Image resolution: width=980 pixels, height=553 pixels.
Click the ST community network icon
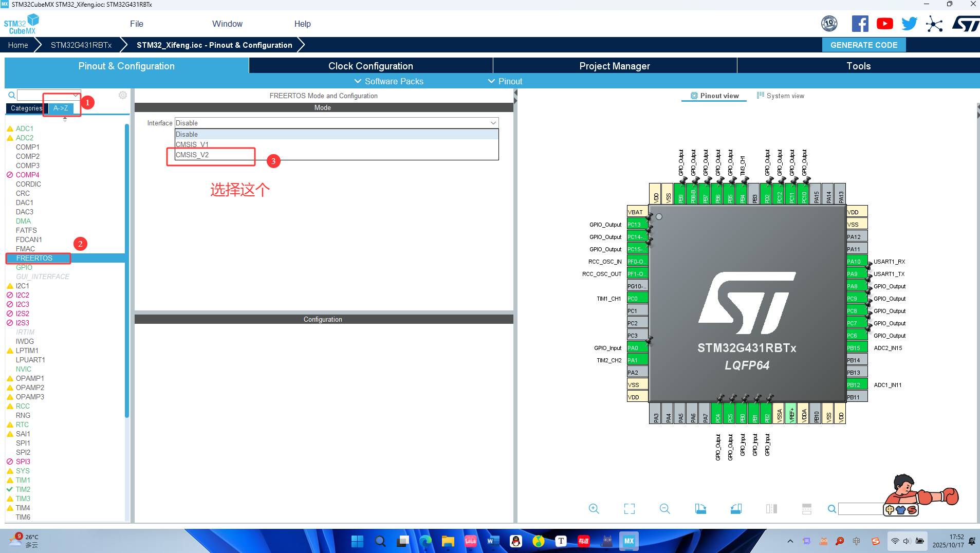point(934,24)
